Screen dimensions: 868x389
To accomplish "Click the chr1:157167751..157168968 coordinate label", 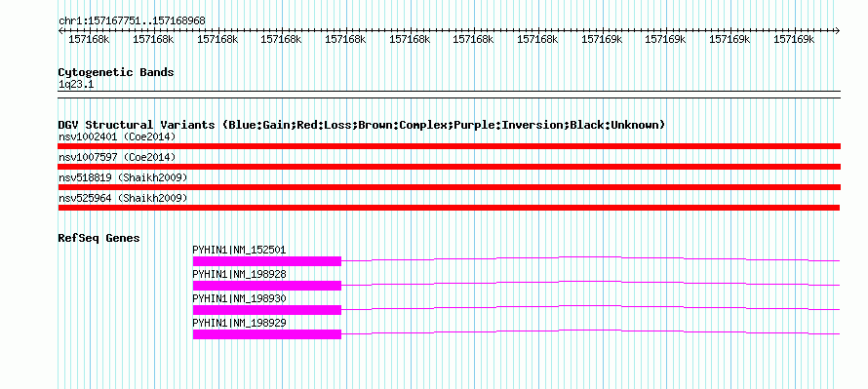I will [132, 20].
